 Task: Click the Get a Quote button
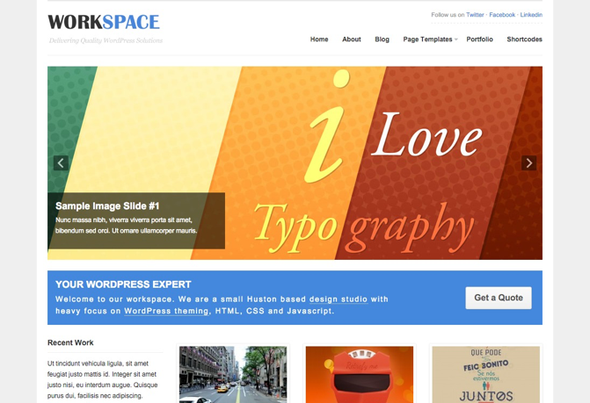click(498, 298)
